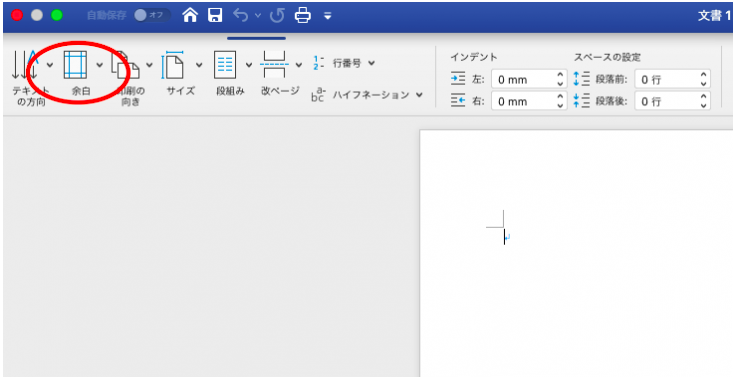Click the red close window button
737x377 pixels.
click(x=17, y=16)
